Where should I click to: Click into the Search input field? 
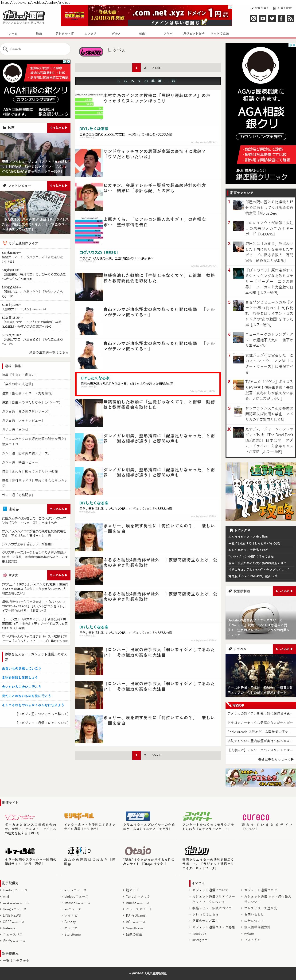coord(38,49)
